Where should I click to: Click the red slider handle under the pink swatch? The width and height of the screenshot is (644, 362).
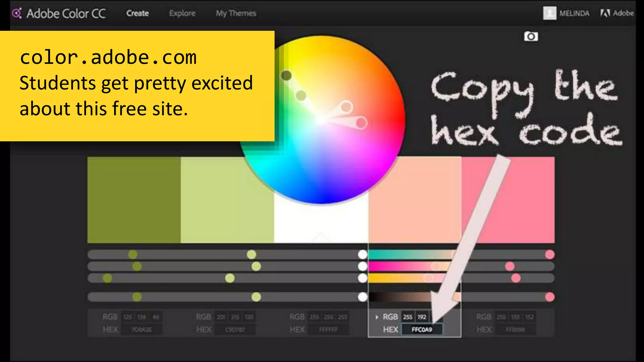(550, 255)
